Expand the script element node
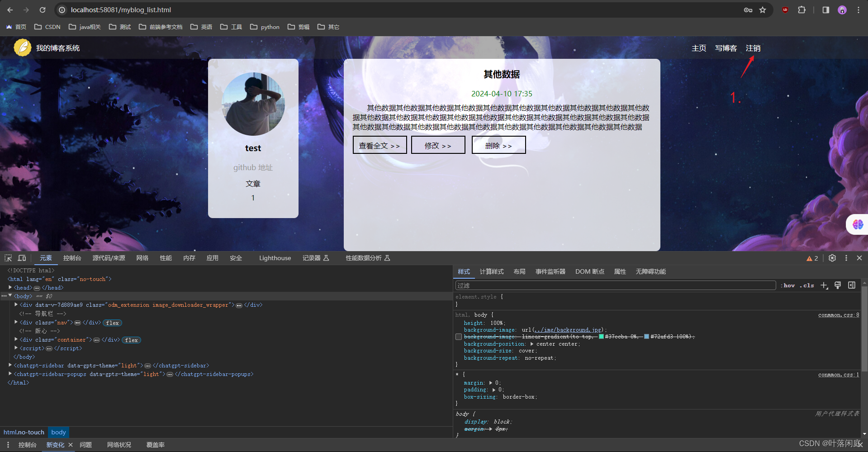Screen dimensions: 868x452 (16, 348)
